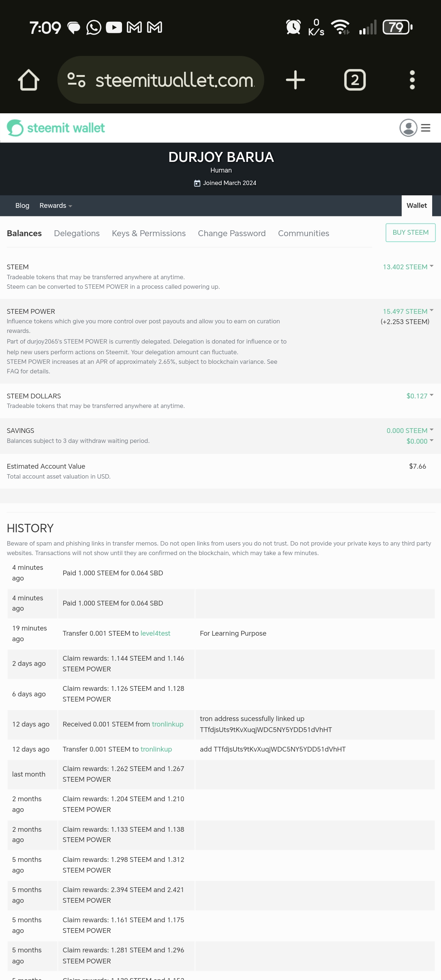Open the 13.402 STEEM balance dropdown

tap(408, 267)
